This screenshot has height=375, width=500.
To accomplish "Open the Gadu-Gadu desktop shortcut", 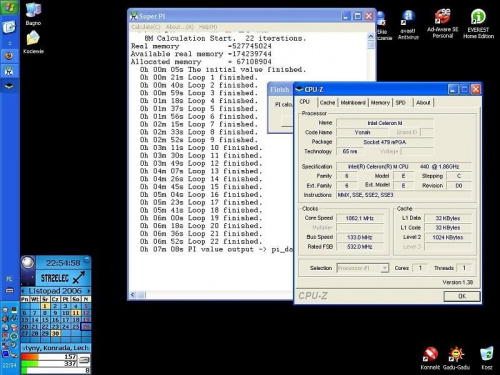I will pyautogui.click(x=456, y=358).
